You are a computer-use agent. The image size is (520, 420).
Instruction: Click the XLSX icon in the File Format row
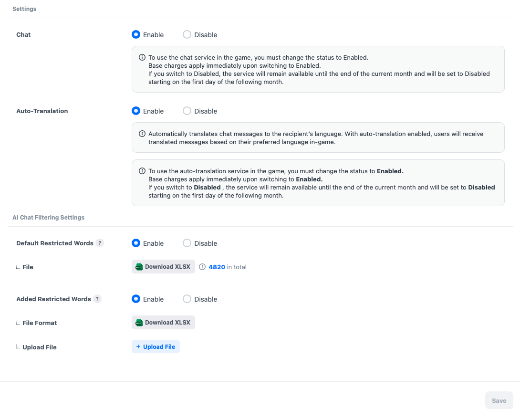tap(139, 323)
